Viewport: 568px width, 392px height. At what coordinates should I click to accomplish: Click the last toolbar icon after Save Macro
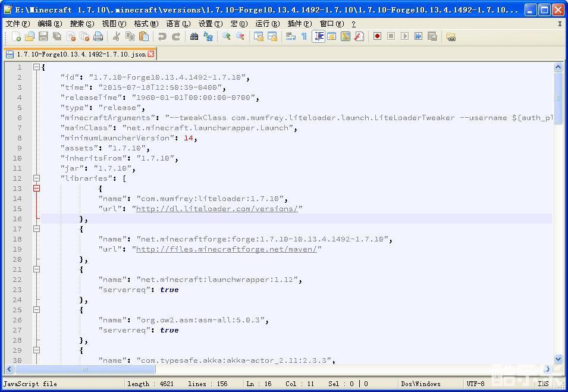coord(451,37)
